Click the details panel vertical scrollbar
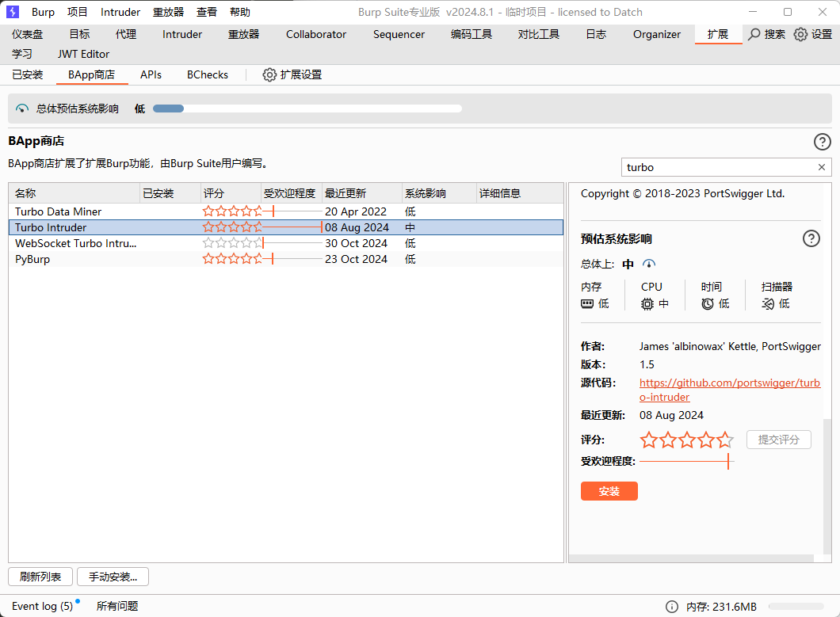 (x=827, y=486)
